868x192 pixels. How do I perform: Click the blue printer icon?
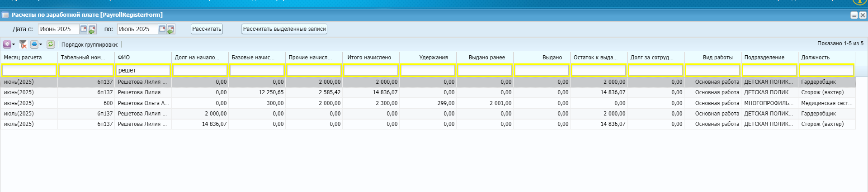pos(34,44)
